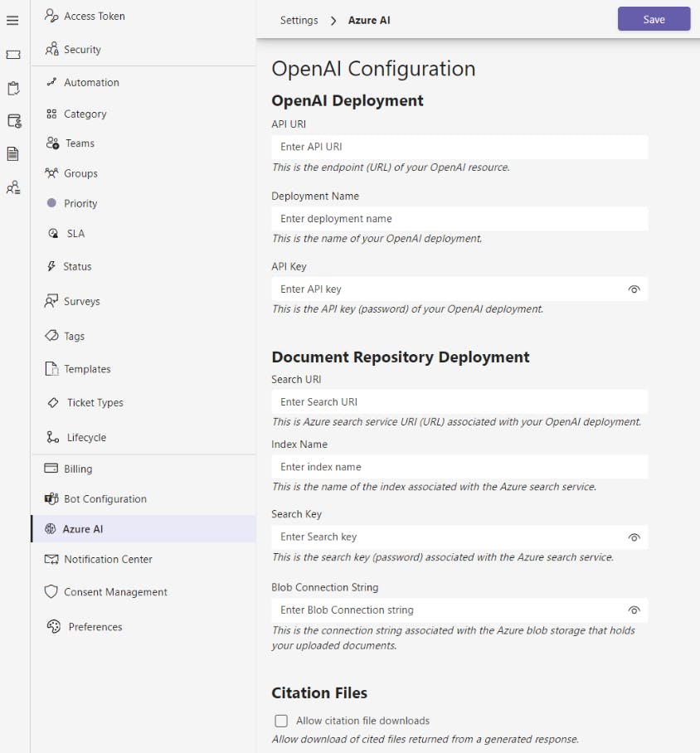Toggle Blob Connection String visibility
Image resolution: width=700 pixels, height=753 pixels.
click(x=634, y=610)
